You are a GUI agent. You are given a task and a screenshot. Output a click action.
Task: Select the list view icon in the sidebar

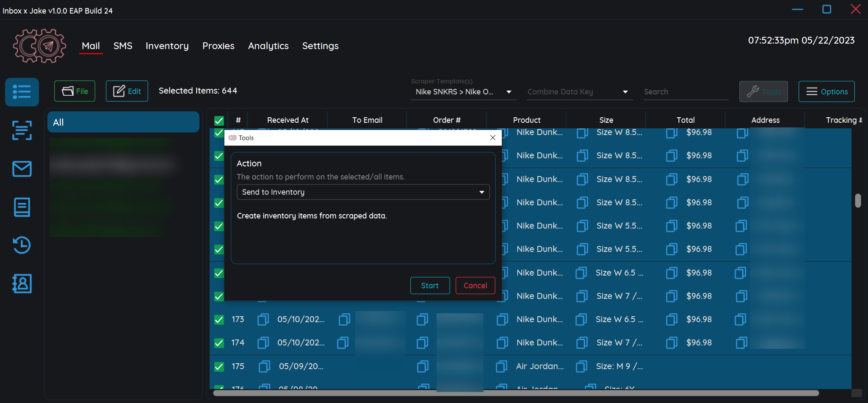click(x=22, y=92)
